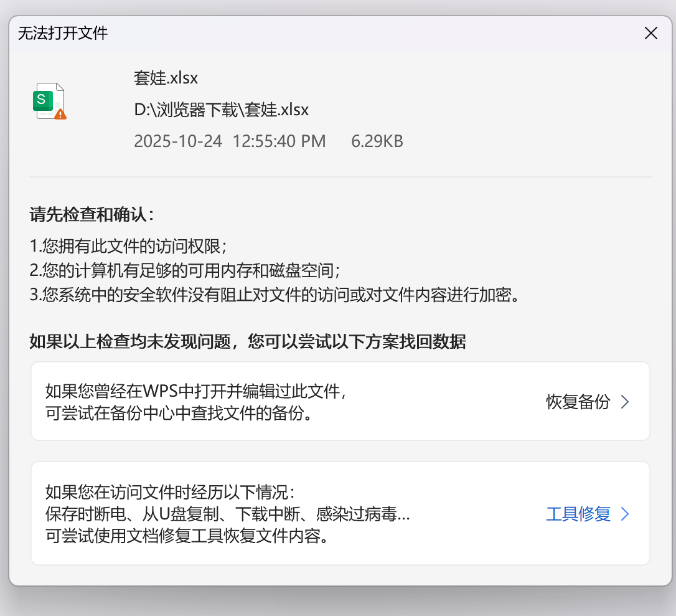
Task: Click the text 如果您在访问文件时经历以下情况
Action: point(170,492)
